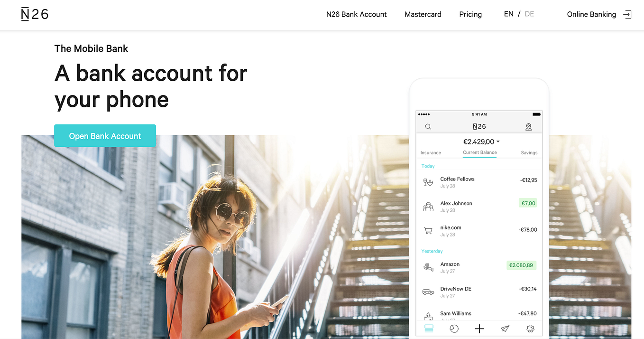Switch to the Insurance tab

click(x=431, y=153)
